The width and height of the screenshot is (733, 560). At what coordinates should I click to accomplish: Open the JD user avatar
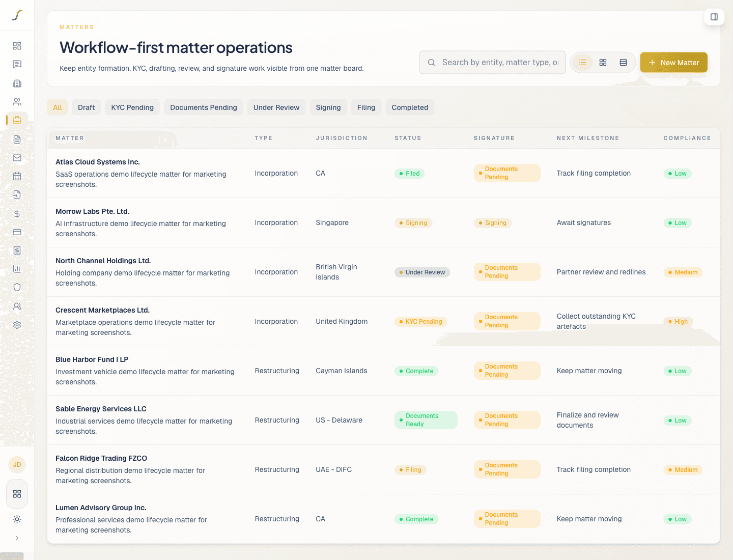pos(17,464)
